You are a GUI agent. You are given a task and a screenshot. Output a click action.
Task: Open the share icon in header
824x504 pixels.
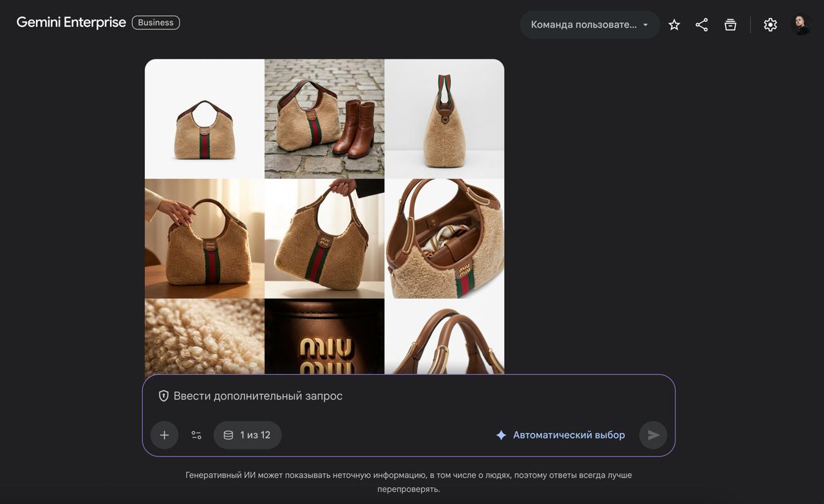pos(702,25)
